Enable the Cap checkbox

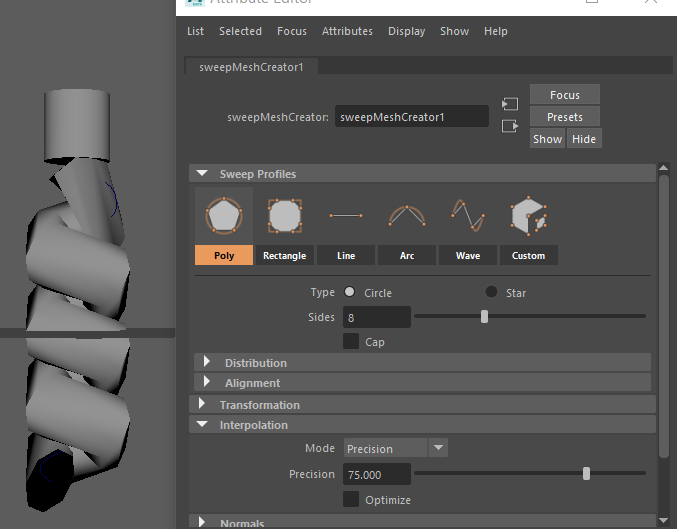point(351,342)
